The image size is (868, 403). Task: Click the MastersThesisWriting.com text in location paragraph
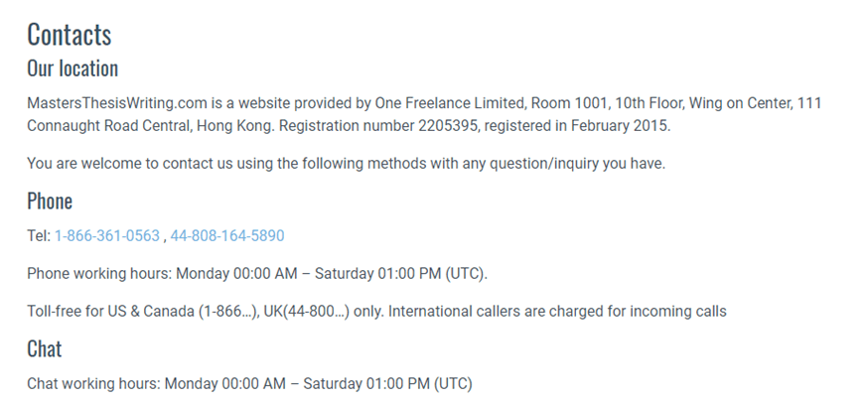coord(117,103)
